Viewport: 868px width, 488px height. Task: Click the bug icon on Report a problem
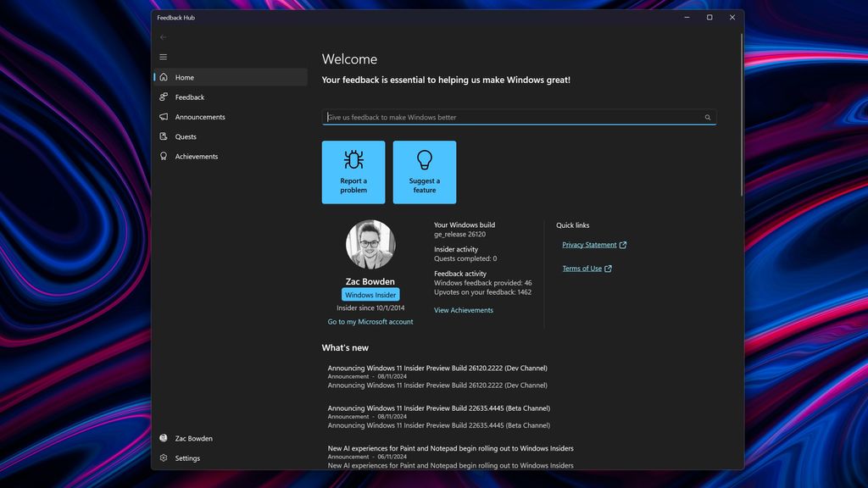click(353, 160)
